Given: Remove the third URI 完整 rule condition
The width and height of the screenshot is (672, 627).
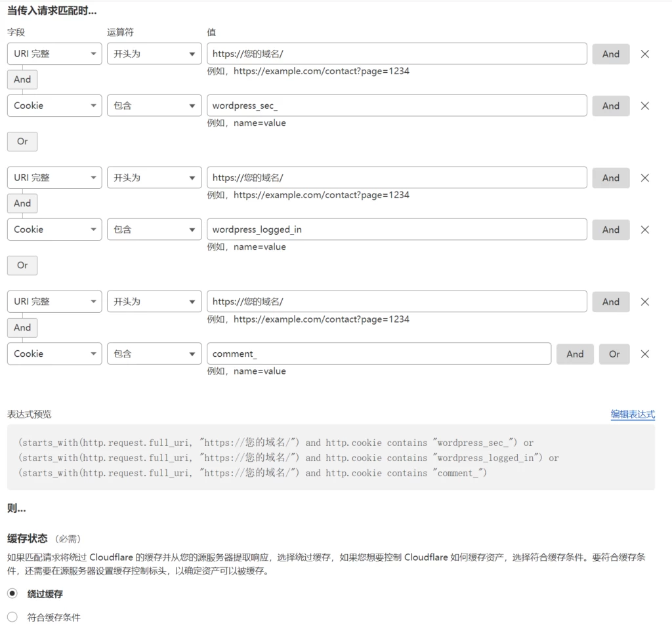Looking at the screenshot, I should 644,302.
